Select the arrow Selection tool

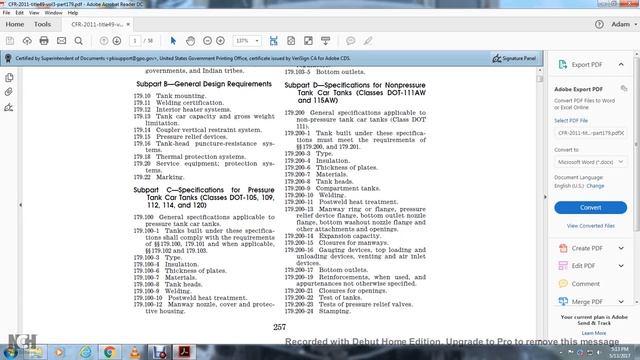click(173, 41)
